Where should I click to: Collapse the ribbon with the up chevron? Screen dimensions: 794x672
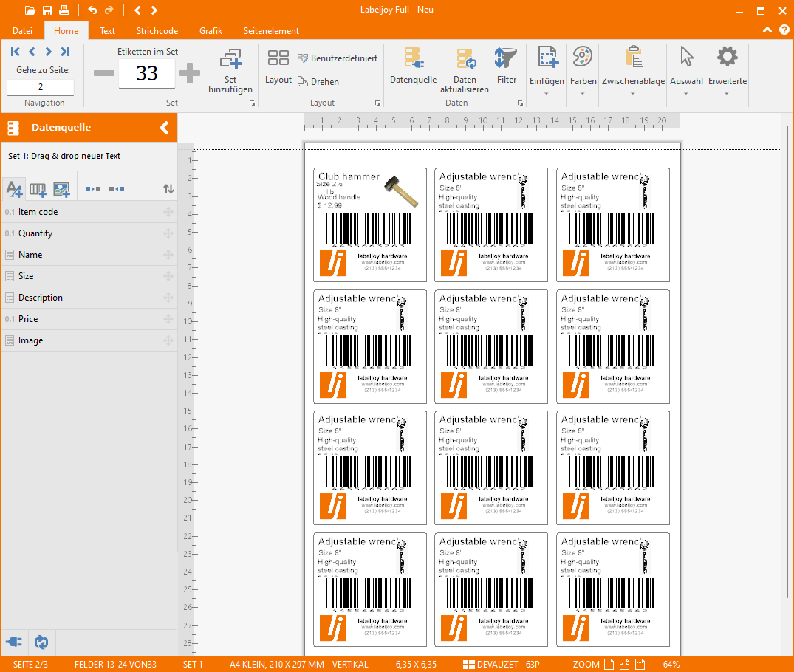coord(767,30)
